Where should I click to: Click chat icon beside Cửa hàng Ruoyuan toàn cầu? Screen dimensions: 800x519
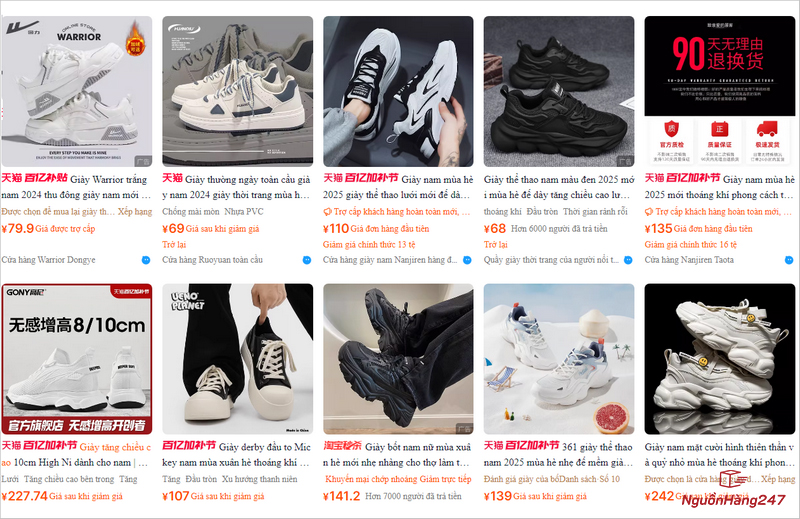click(307, 260)
